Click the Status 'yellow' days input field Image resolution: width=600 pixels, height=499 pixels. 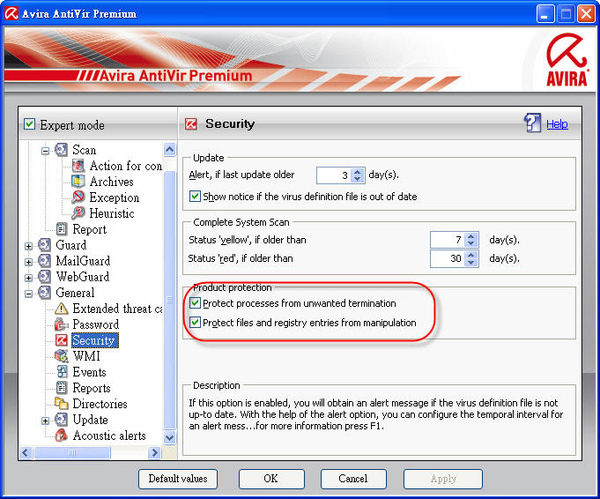point(448,240)
